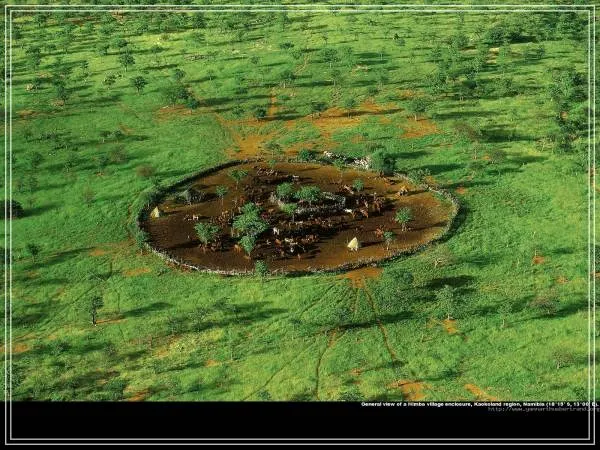Screen dimensions: 600x450
Task: Select the small orange patch at far right
Action: pyautogui.click(x=539, y=259)
